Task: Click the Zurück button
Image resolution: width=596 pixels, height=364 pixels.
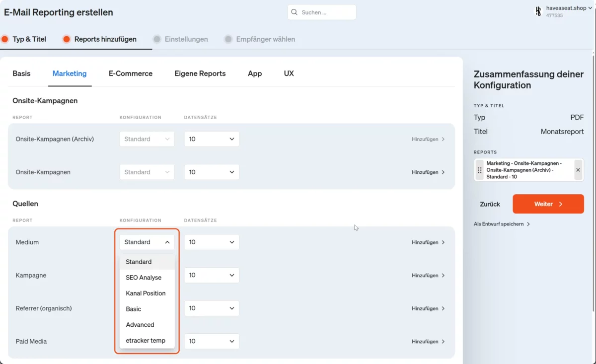Action: (x=490, y=204)
